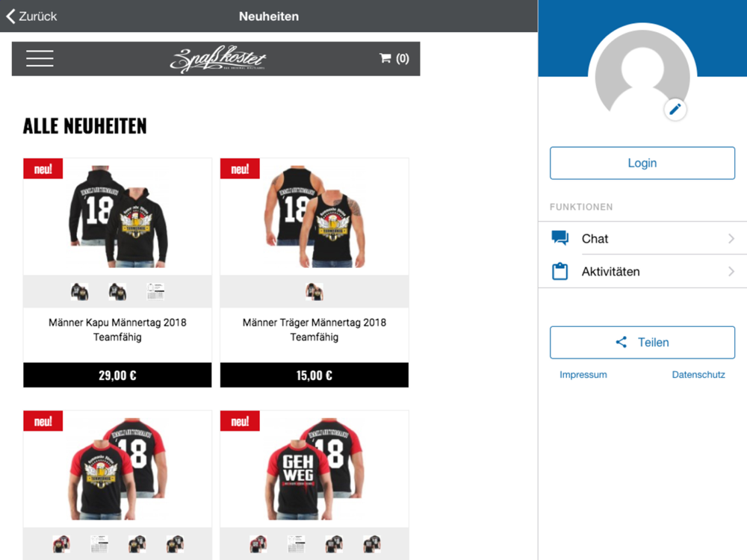
Task: Open the Impressum link
Action: tap(583, 375)
